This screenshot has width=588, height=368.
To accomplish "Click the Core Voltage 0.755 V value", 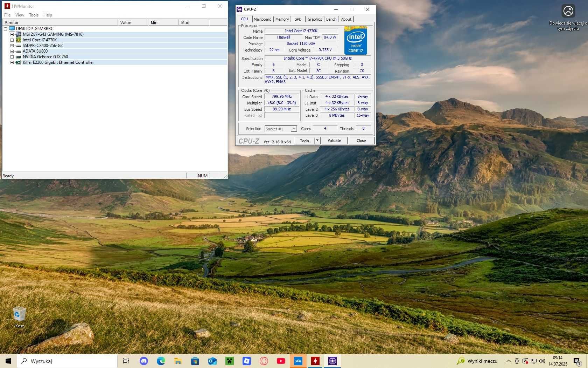I will click(x=325, y=50).
